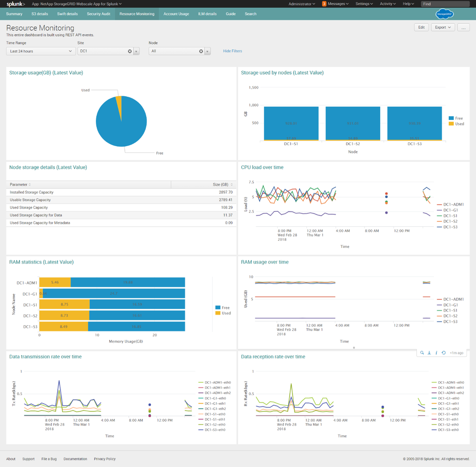Toggle DC1-G1 series in CPU load legend

pyautogui.click(x=450, y=210)
